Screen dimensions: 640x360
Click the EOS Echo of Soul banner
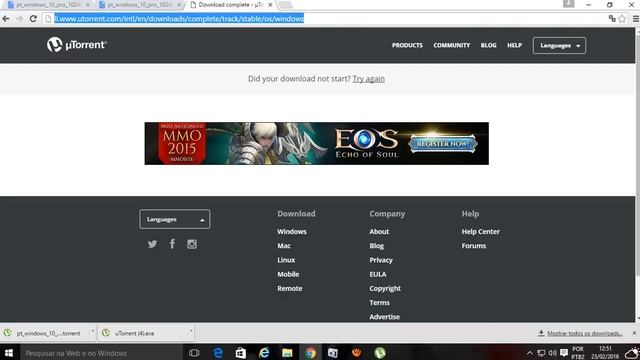point(316,144)
